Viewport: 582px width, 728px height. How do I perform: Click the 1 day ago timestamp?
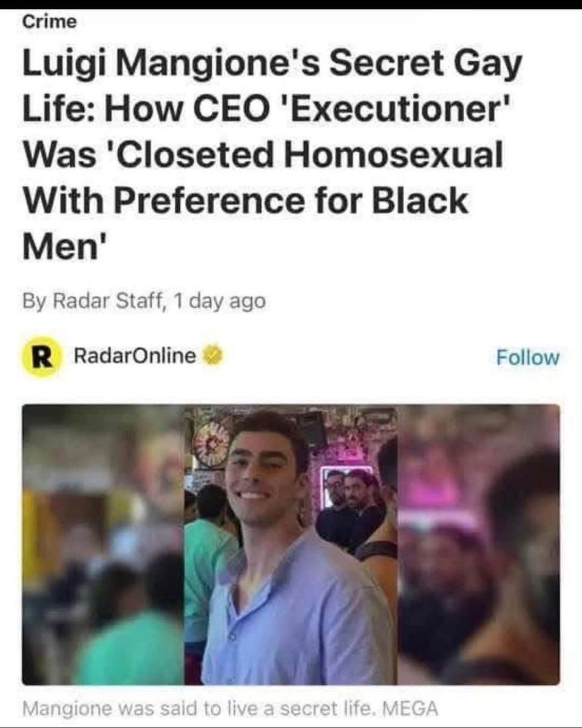click(x=220, y=301)
